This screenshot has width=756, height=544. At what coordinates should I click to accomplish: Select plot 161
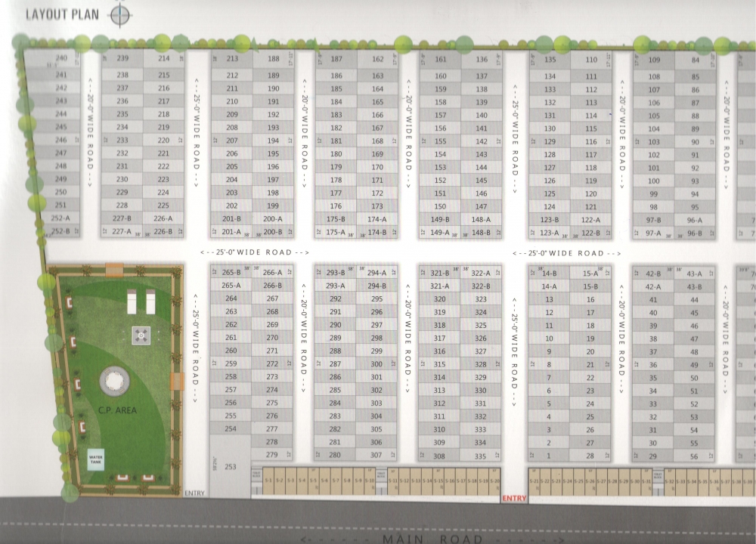pos(440,60)
